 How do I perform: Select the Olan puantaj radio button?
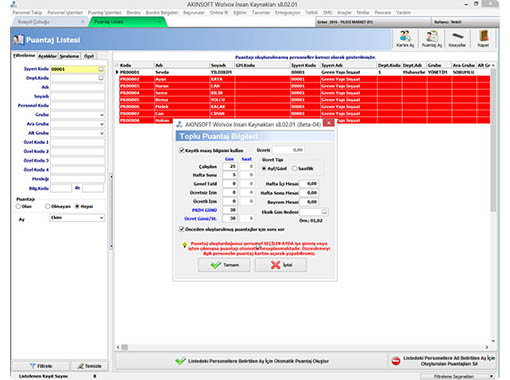[18, 206]
